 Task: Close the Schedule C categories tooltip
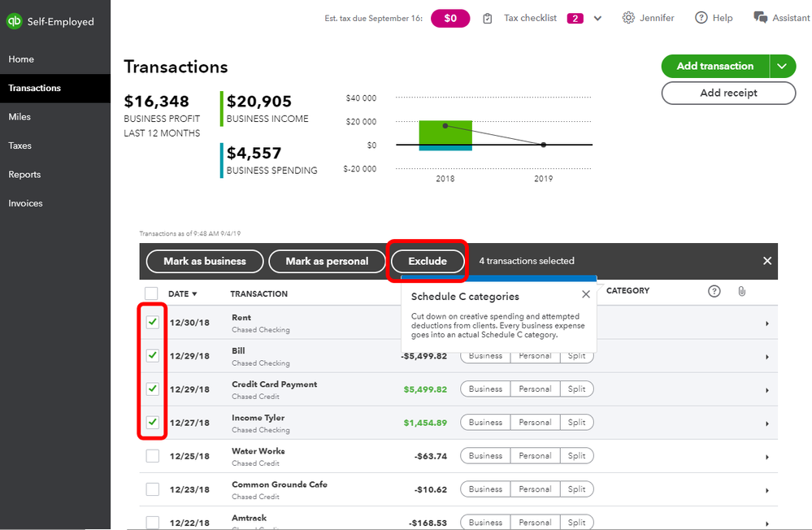(x=586, y=295)
